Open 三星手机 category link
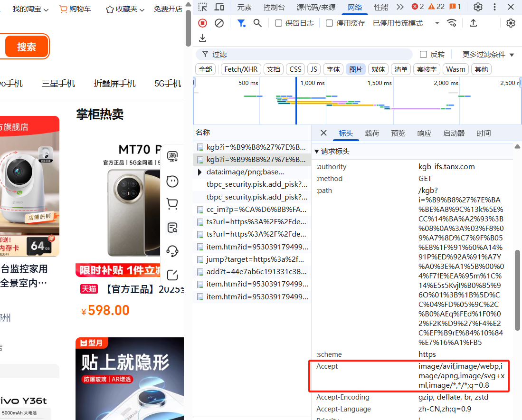 coord(58,83)
